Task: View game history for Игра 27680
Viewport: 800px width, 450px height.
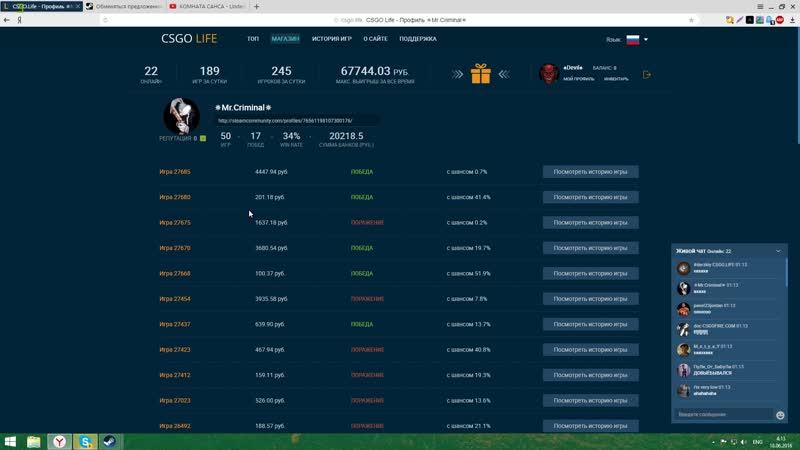Action: 590,197
